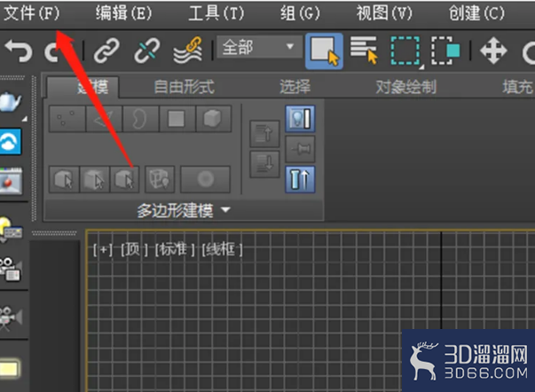Select the Polygon sub-object level icon
The image size is (535, 392).
pyautogui.click(x=177, y=119)
